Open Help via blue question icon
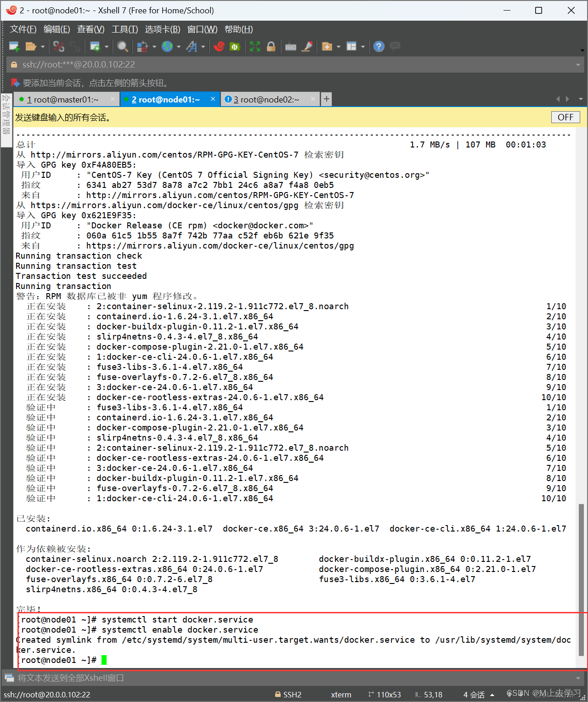This screenshot has height=702, width=588. 379,46
